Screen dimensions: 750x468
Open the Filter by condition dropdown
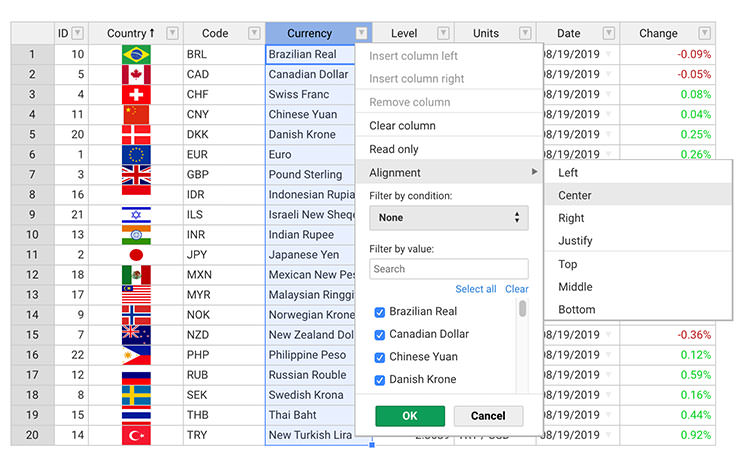point(449,217)
